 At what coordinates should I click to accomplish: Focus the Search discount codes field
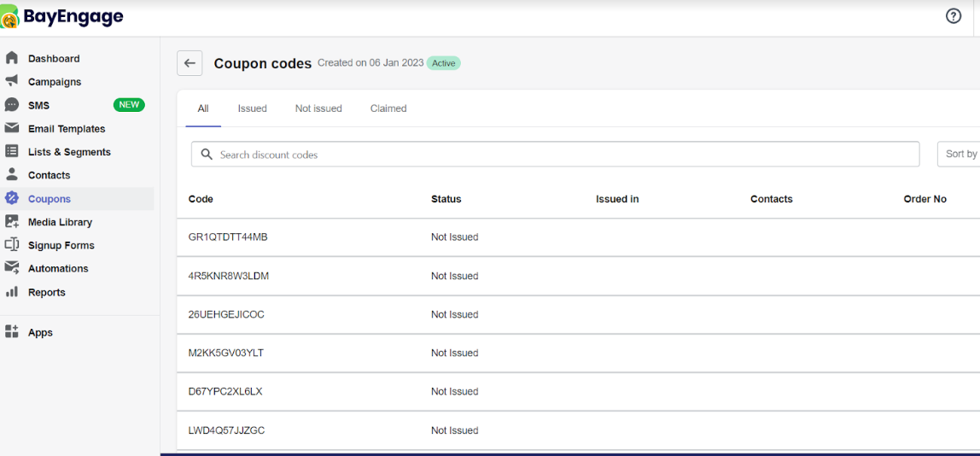[556, 154]
